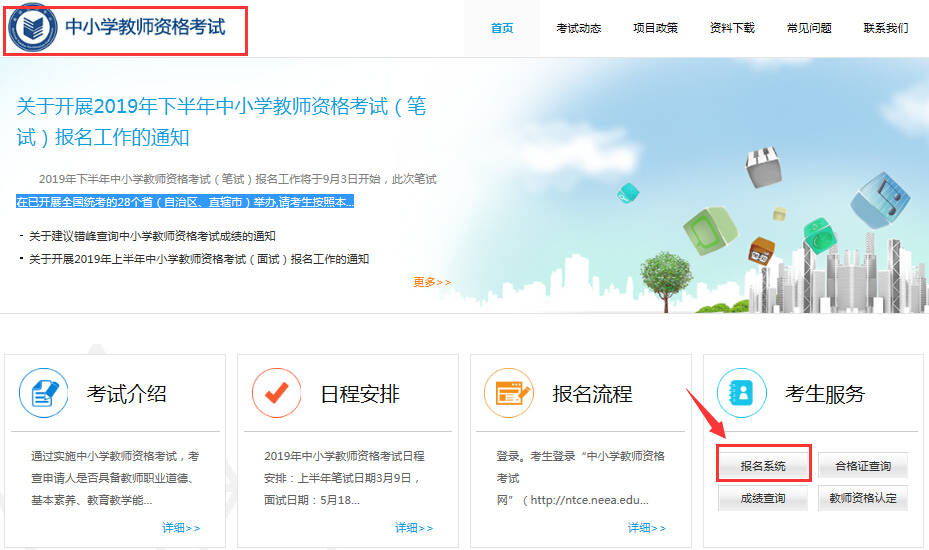Open 联系我们 navigation item

click(886, 28)
